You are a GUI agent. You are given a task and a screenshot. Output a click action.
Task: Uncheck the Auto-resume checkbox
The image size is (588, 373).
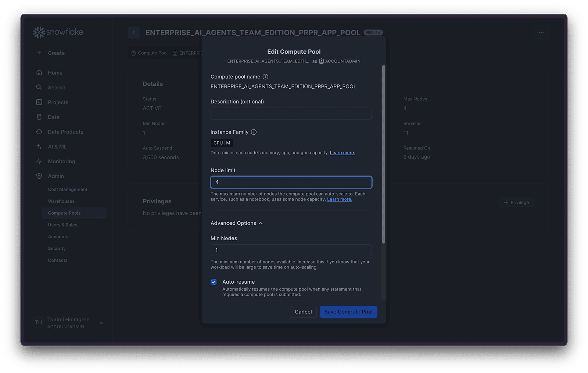[214, 282]
